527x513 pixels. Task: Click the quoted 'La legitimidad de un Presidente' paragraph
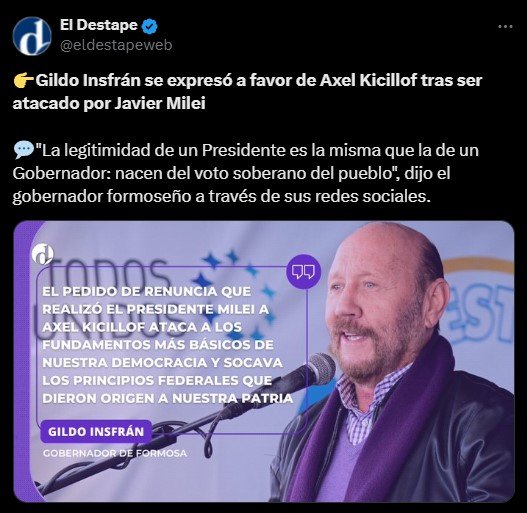(x=245, y=173)
